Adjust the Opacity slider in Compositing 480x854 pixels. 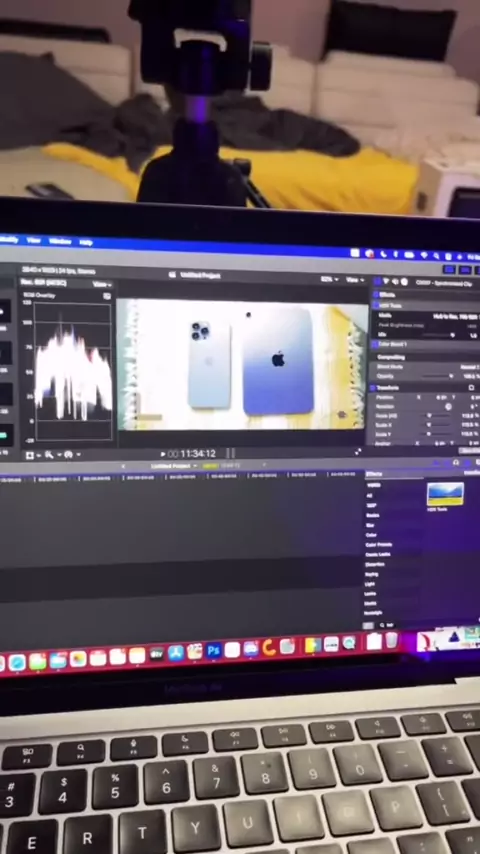(x=438, y=376)
